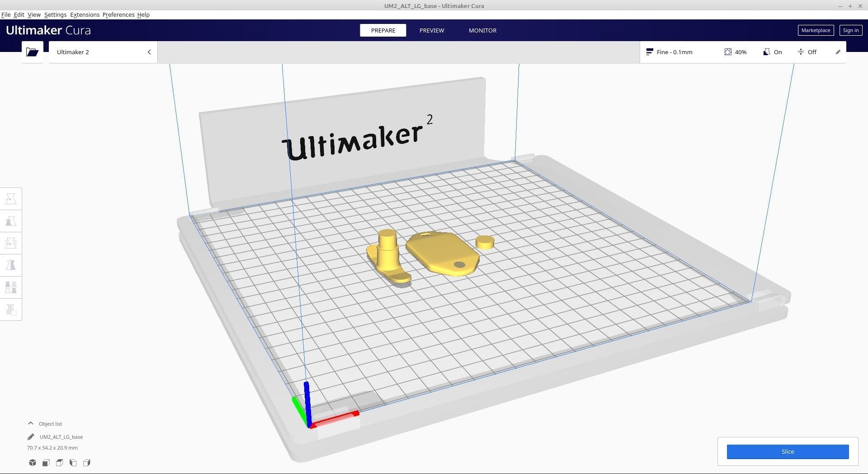
Task: Open the Extensions menu
Action: [85, 15]
